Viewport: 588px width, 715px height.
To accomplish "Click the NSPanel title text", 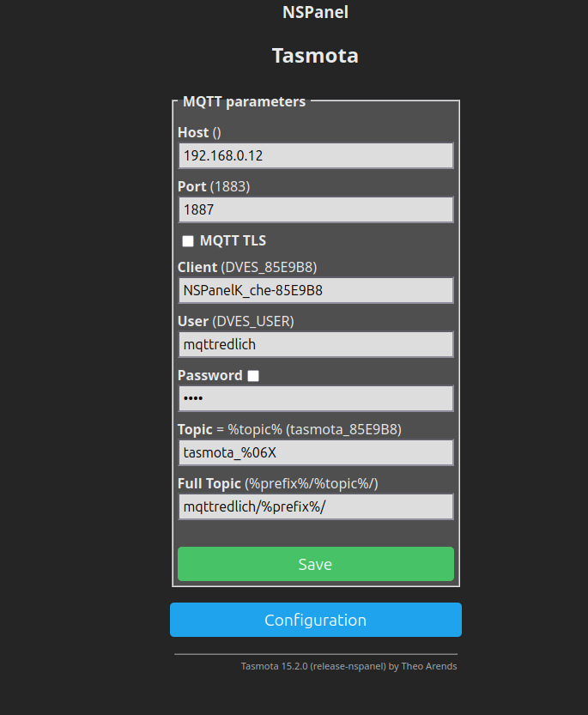I will click(315, 12).
